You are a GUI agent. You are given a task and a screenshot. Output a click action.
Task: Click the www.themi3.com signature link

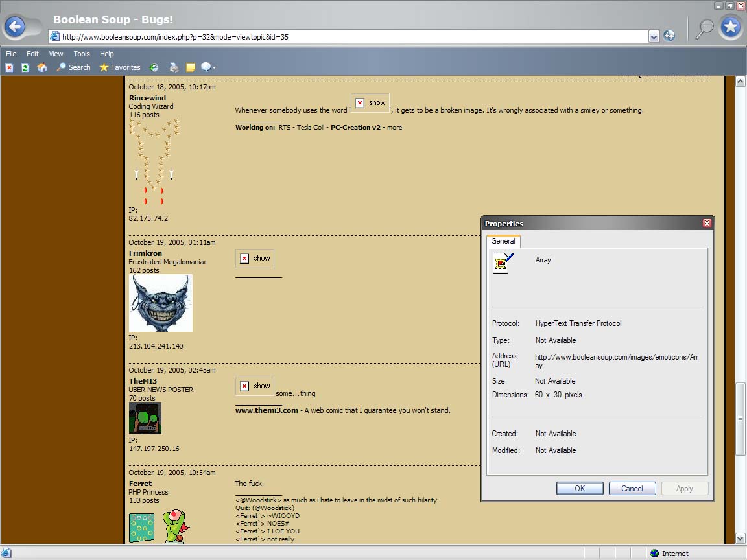pyautogui.click(x=267, y=410)
